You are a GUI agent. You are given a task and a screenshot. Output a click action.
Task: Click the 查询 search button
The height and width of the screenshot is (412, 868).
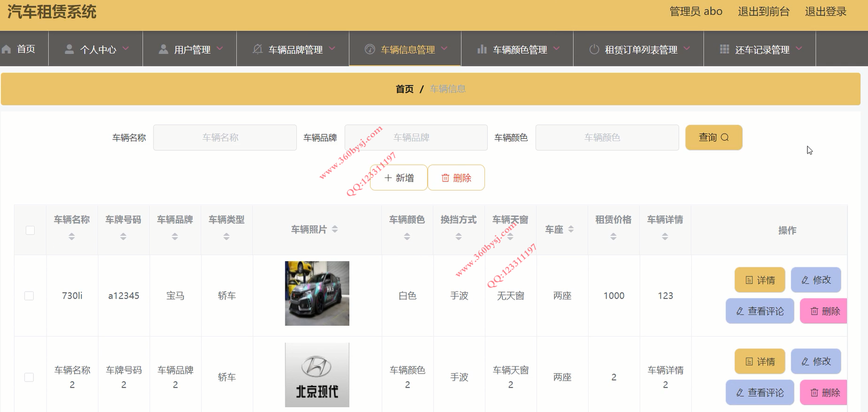coord(714,137)
